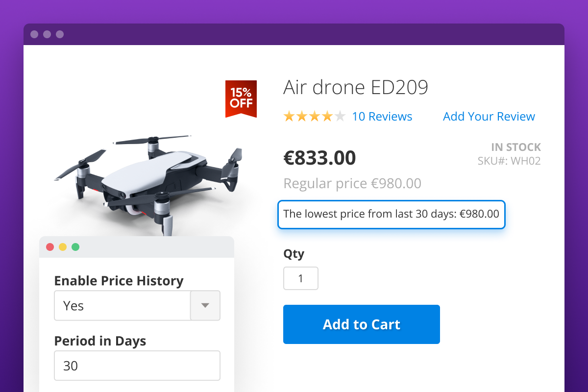588x392 pixels.
Task: Click the yellow dot on settings panel
Action: click(x=63, y=247)
